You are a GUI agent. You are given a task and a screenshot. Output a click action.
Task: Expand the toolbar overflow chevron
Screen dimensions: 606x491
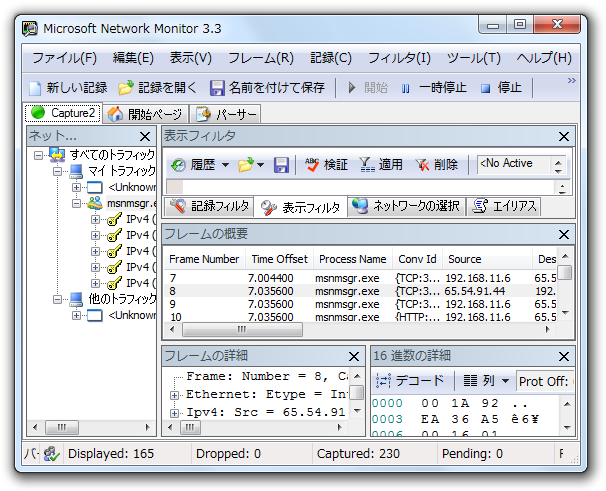point(572,80)
